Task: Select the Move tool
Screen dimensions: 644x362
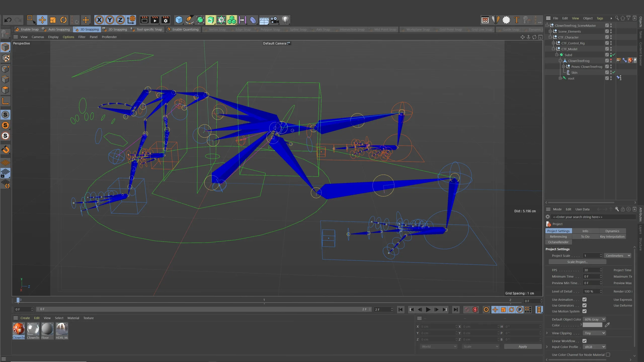Action: [42, 20]
